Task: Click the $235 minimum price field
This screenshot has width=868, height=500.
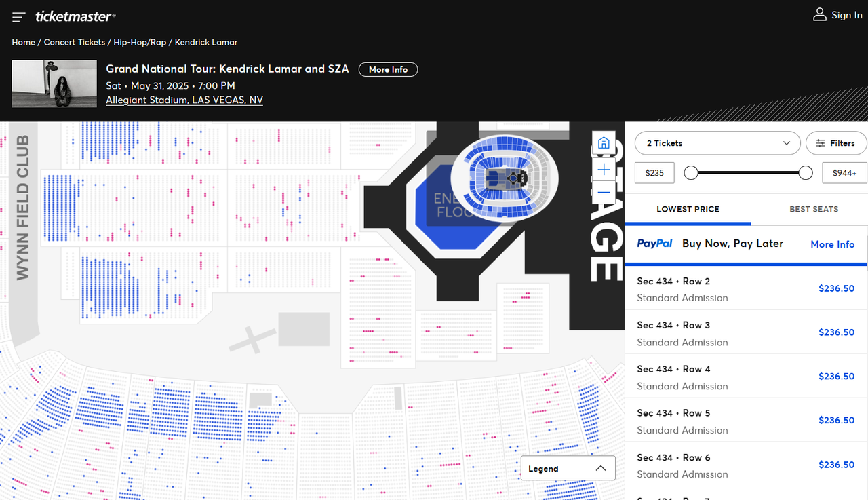Action: (x=654, y=173)
